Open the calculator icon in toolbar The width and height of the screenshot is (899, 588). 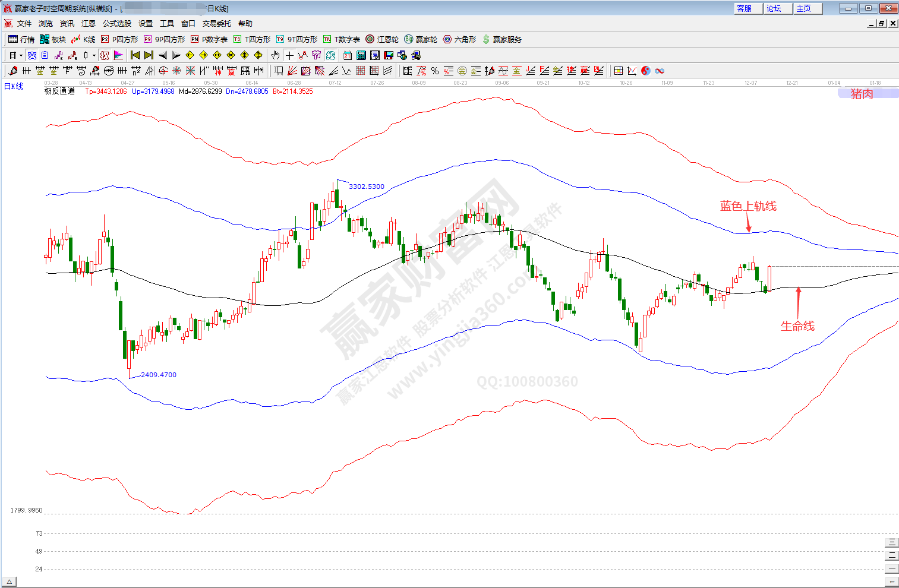click(361, 55)
